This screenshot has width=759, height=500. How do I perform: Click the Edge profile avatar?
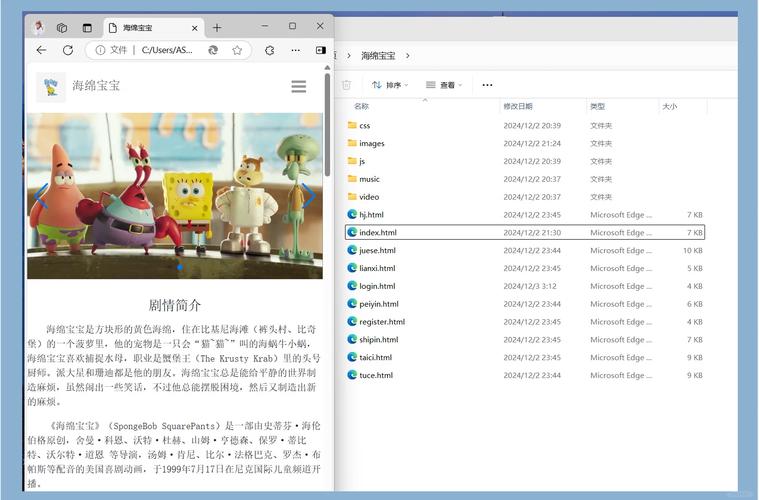tap(39, 28)
